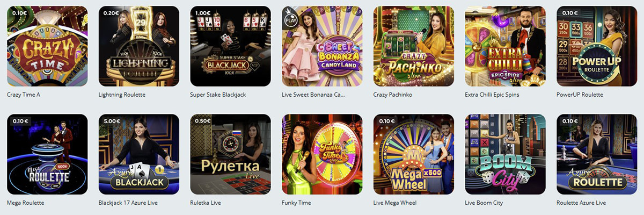Open Sweet Bonanza CandyLand game image
Viewport: 644px width, 215px height.
coord(322,46)
